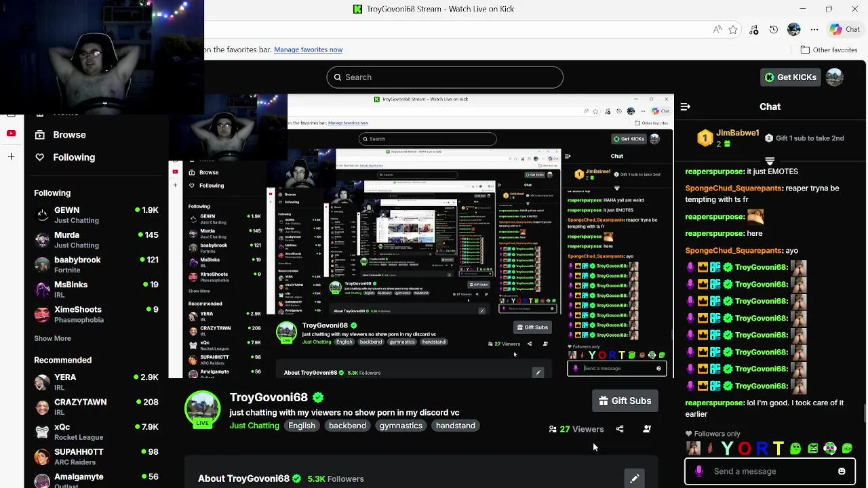Click JimBabwe1 name in gift leaderboard

(738, 133)
